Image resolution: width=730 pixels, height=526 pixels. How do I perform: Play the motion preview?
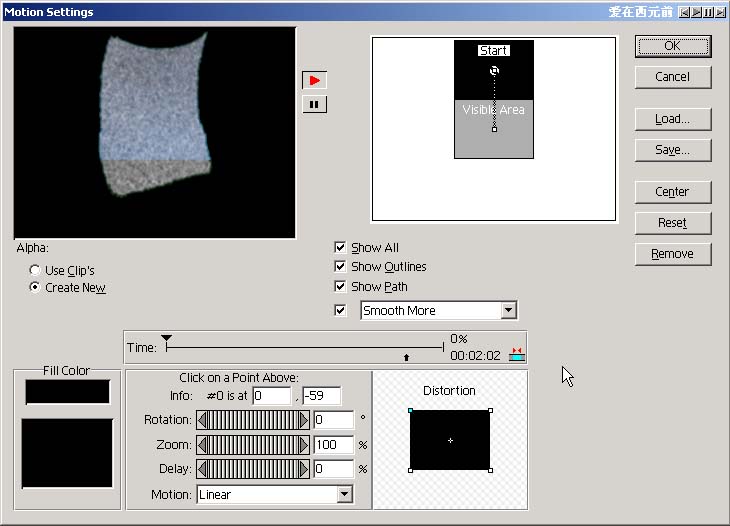point(314,81)
